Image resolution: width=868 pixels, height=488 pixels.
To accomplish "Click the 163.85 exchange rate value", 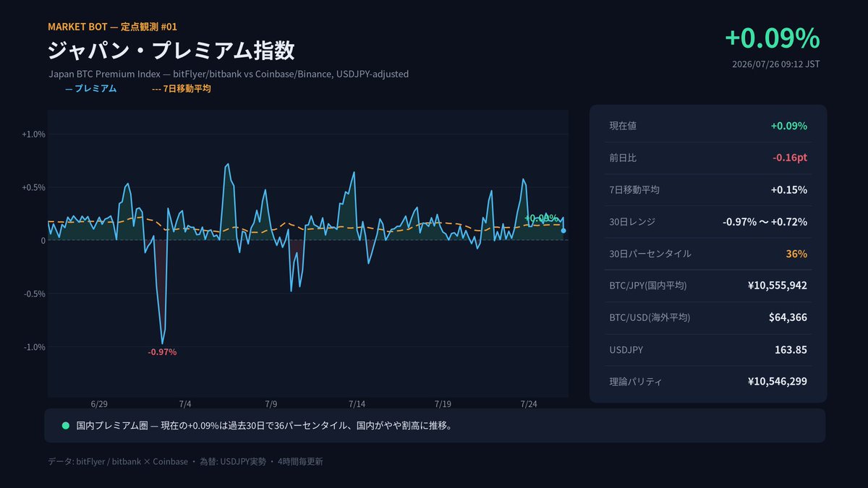I will click(x=791, y=350).
